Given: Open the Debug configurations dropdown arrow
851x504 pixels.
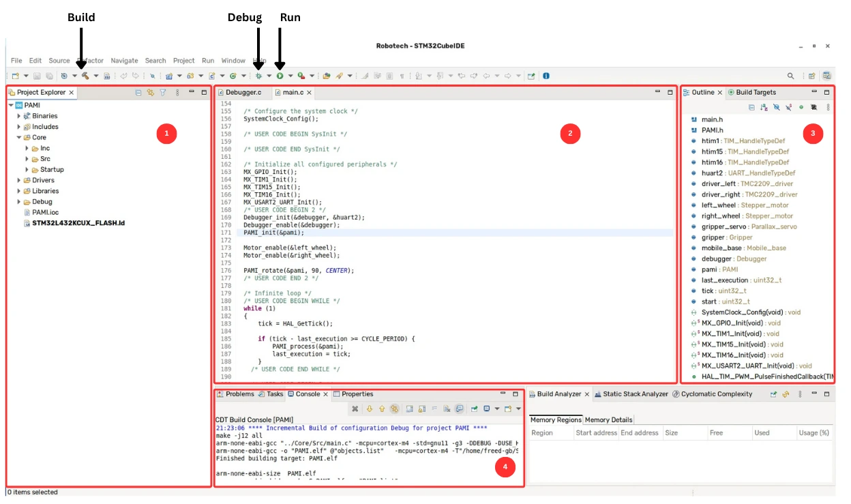Looking at the screenshot, I should point(269,76).
